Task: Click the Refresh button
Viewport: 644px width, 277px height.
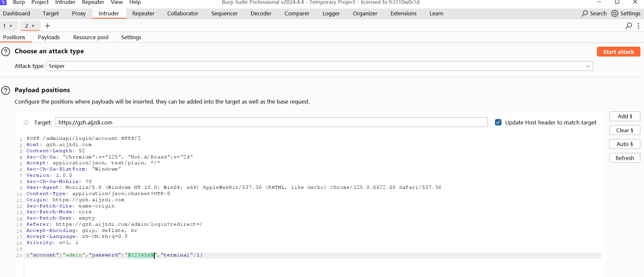Action: point(625,158)
